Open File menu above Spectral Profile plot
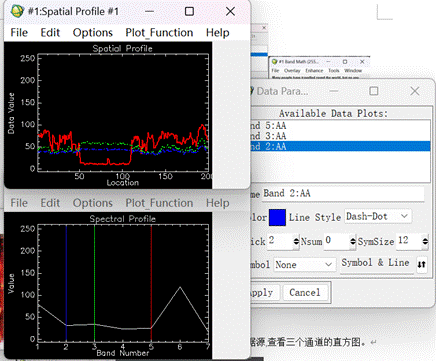Viewport: 436px width, 361px height. 19,203
